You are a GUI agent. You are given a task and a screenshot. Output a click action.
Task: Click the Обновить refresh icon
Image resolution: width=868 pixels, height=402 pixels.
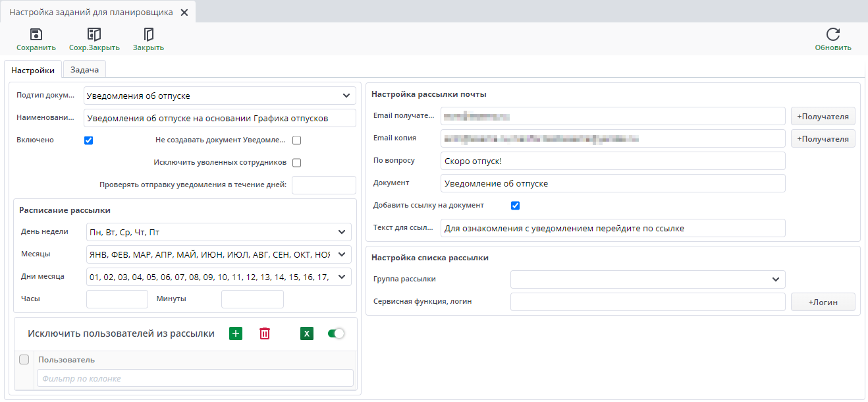click(832, 35)
